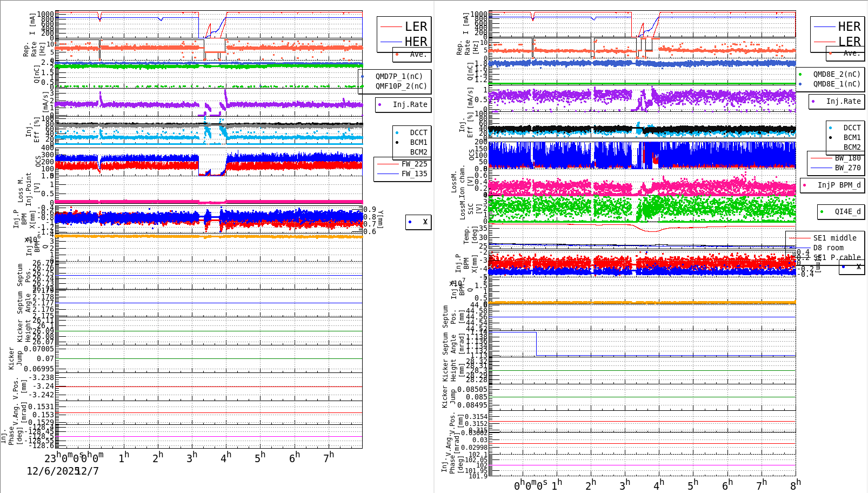
Task: Click the left chart's Inj. Phase axis label
Action: pyautogui.click(x=11, y=436)
